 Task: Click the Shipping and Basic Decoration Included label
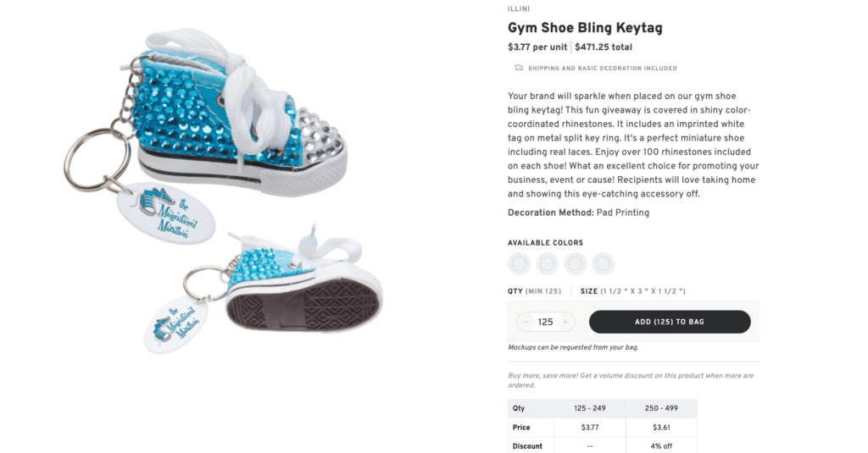point(602,68)
